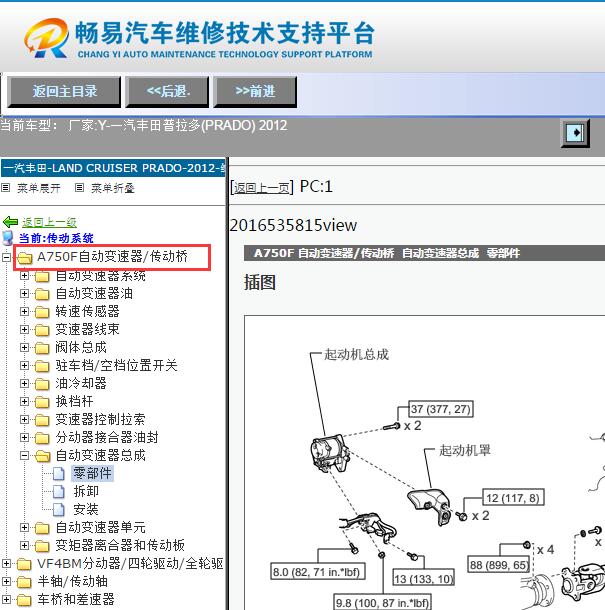Expand the 变速器线束 node
This screenshot has width=605, height=610.
24,329
